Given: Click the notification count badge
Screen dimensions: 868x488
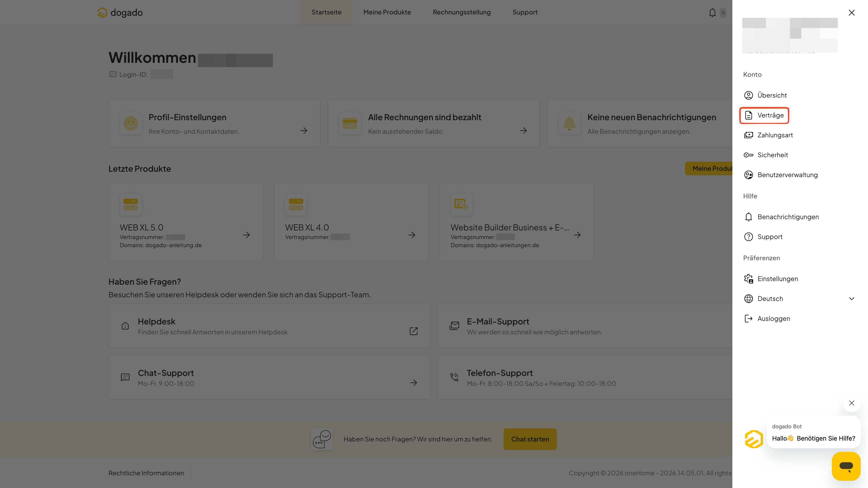Looking at the screenshot, I should pyautogui.click(x=723, y=13).
